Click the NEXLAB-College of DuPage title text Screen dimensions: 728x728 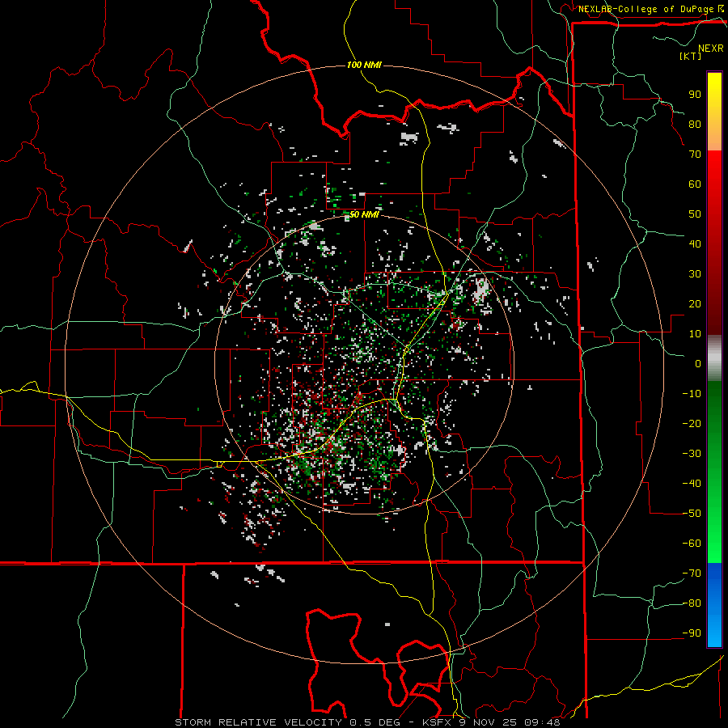[x=646, y=9]
